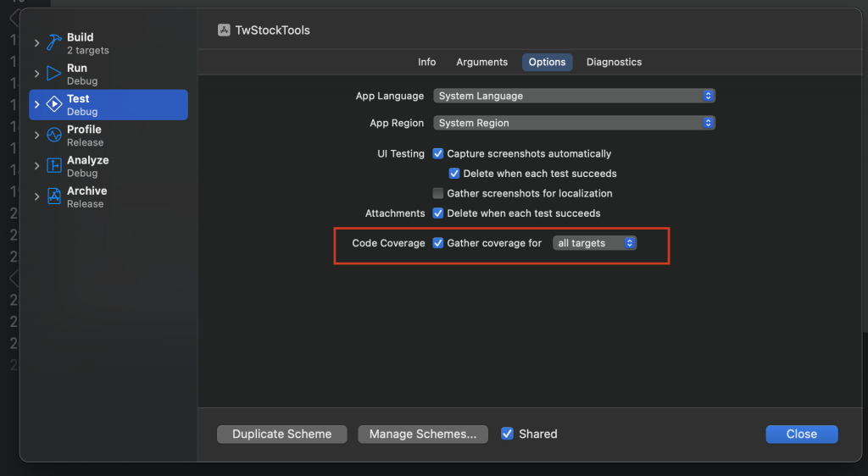Enable Gather screenshots for localization
This screenshot has height=476, width=868.
[438, 193]
